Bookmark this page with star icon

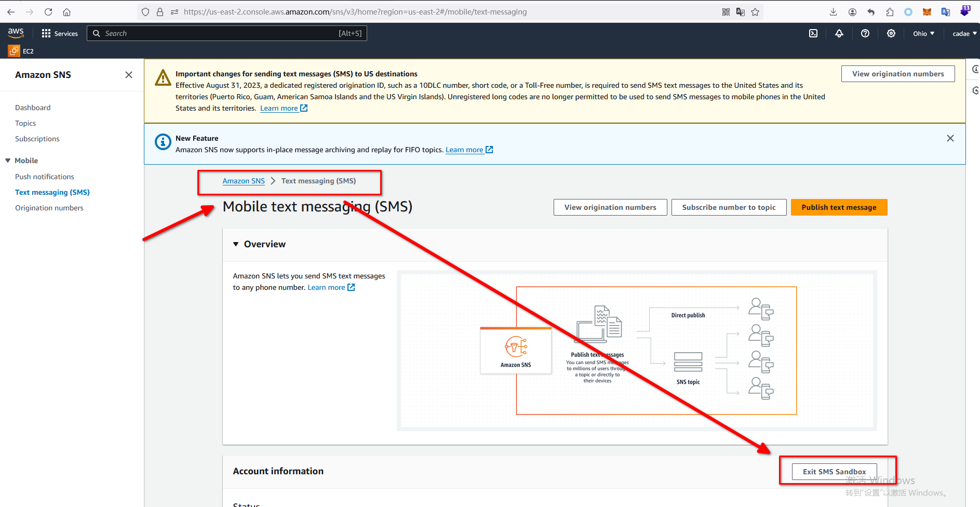click(755, 12)
